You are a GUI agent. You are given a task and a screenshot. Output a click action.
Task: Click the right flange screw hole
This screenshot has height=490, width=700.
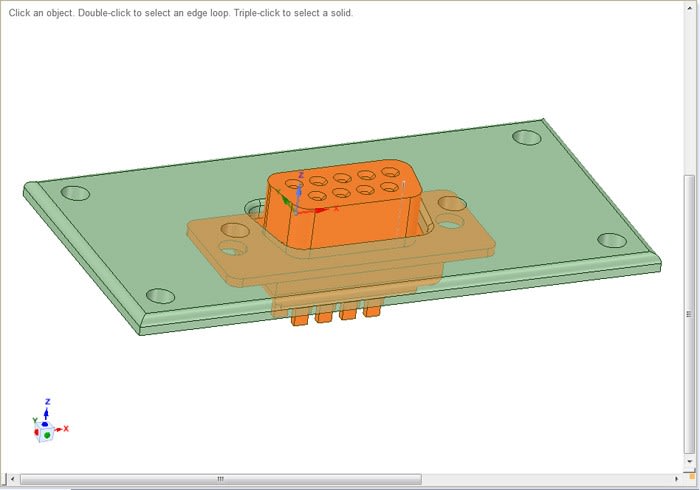[452, 203]
